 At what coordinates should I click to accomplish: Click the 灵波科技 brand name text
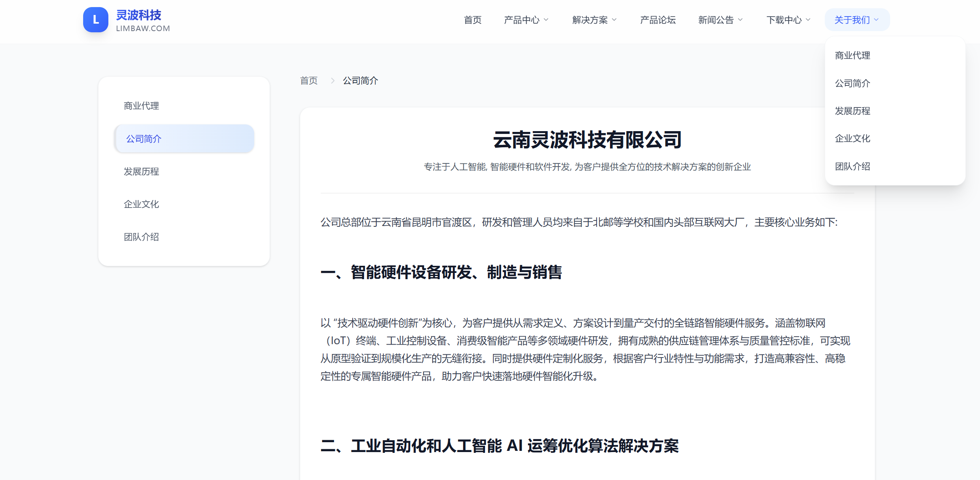tap(138, 15)
